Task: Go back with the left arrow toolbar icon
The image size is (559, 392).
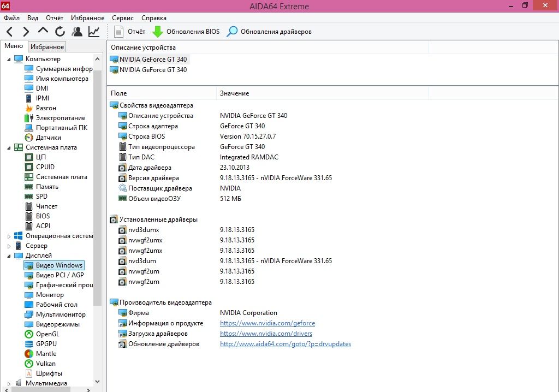Action: tap(10, 32)
